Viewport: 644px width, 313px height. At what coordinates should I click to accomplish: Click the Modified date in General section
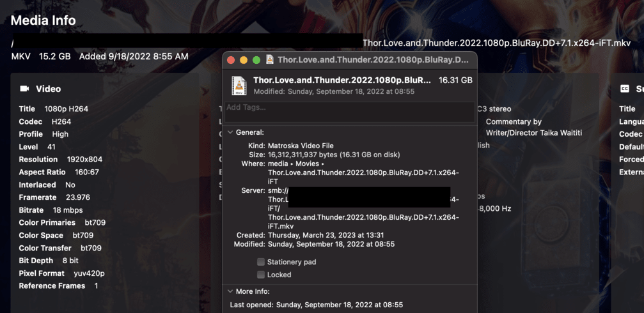point(331,244)
